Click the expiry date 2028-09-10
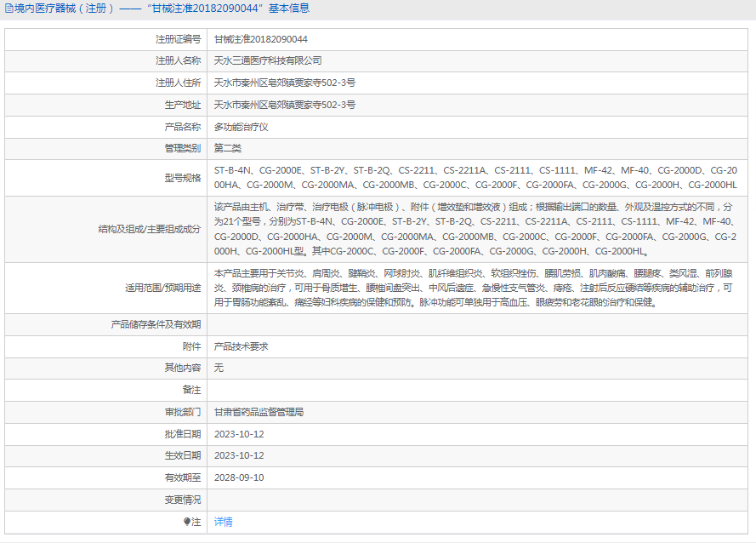756x543 pixels. (239, 477)
